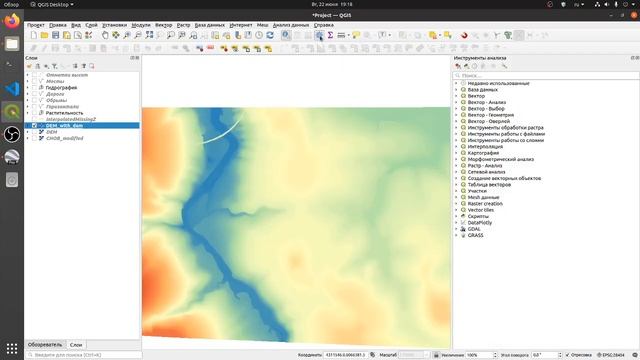The width and height of the screenshot is (640, 360).
Task: Open the Processing Toolbox gear icon
Action: point(319,36)
